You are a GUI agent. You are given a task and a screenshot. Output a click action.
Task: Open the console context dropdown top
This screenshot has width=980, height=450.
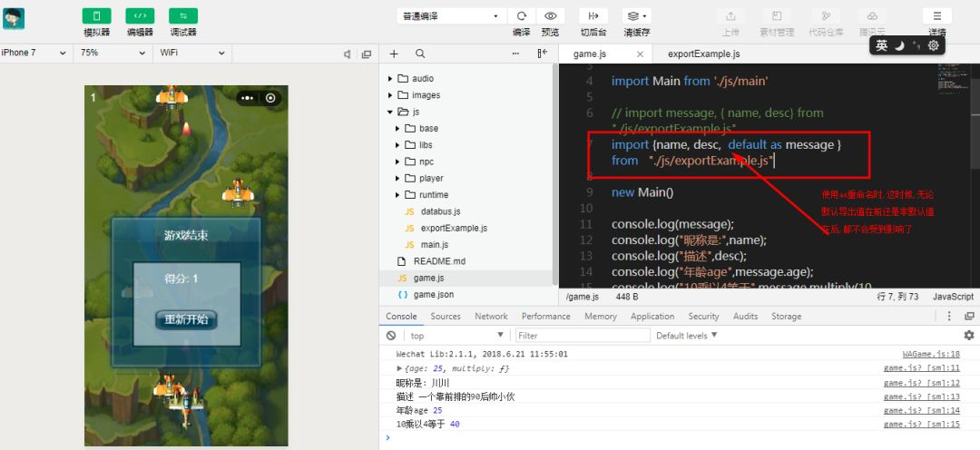pyautogui.click(x=456, y=336)
